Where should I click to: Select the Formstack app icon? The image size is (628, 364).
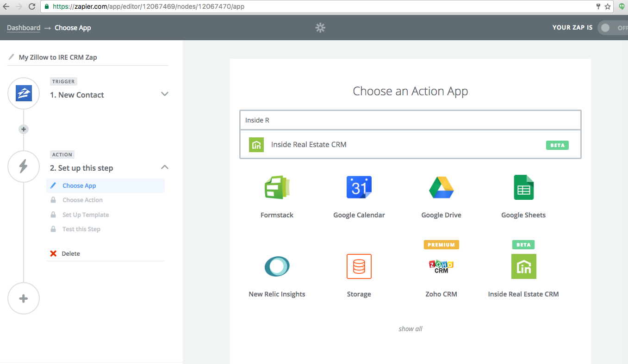pyautogui.click(x=277, y=187)
